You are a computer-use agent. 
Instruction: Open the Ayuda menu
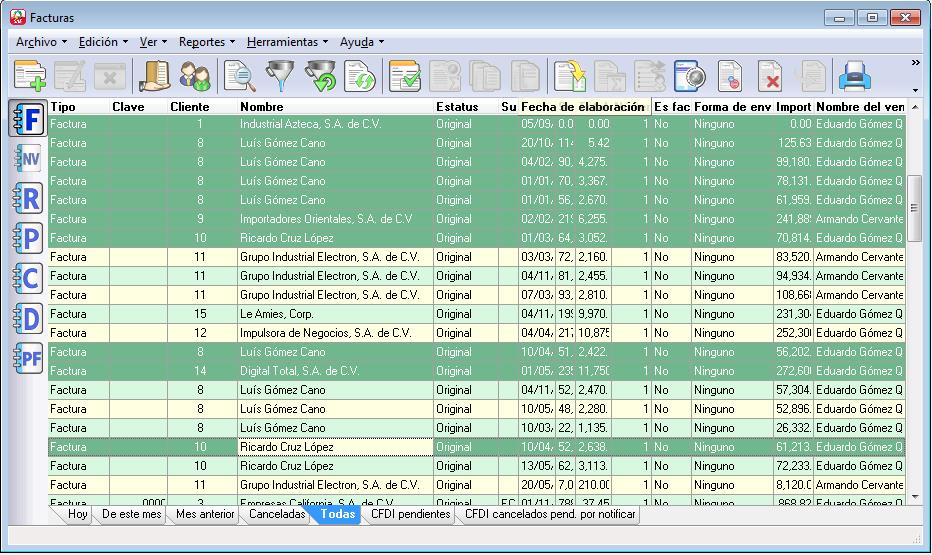pyautogui.click(x=361, y=42)
